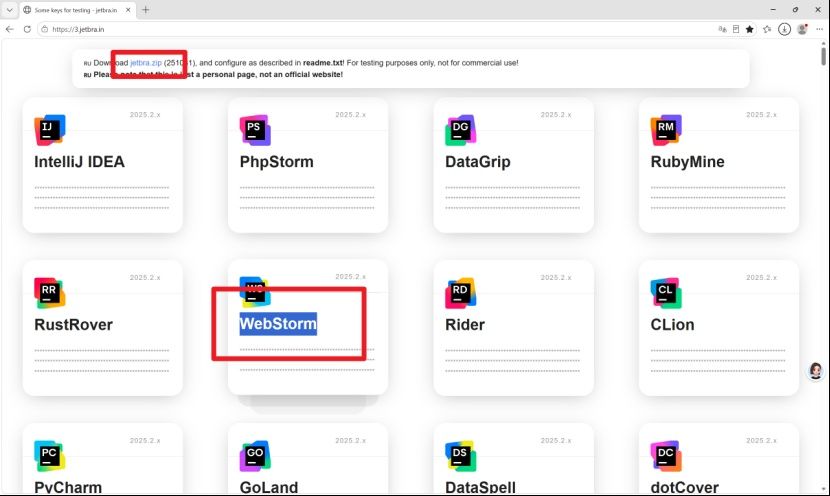Click the RustRover RR logo icon

point(50,293)
